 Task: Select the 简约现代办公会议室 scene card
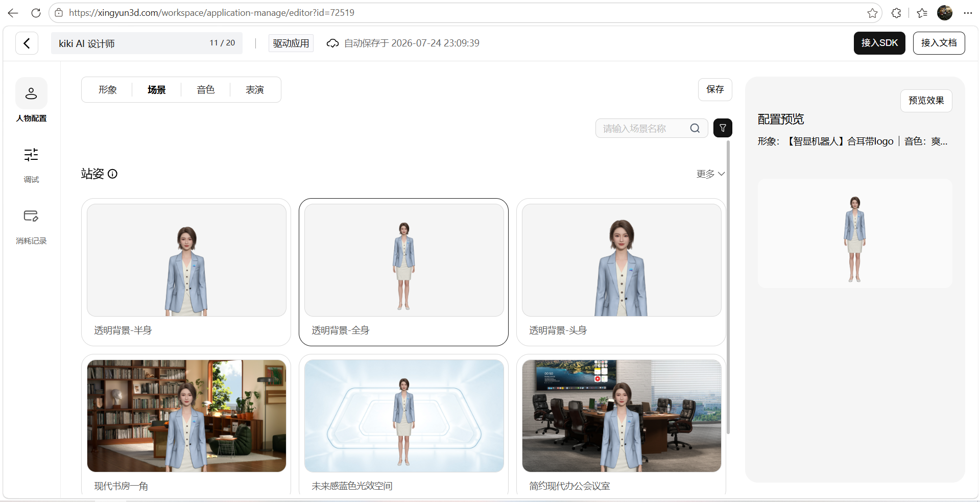pyautogui.click(x=621, y=424)
